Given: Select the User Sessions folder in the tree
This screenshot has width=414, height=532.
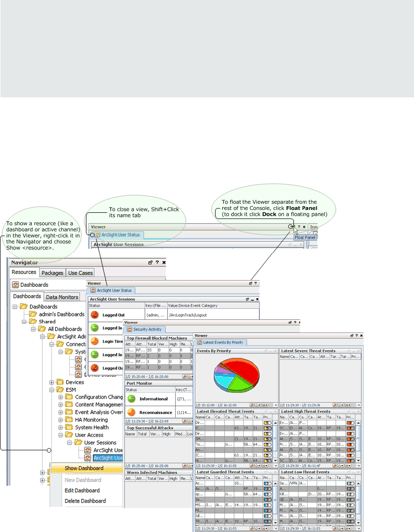Looking at the screenshot, I should click(96, 442).
